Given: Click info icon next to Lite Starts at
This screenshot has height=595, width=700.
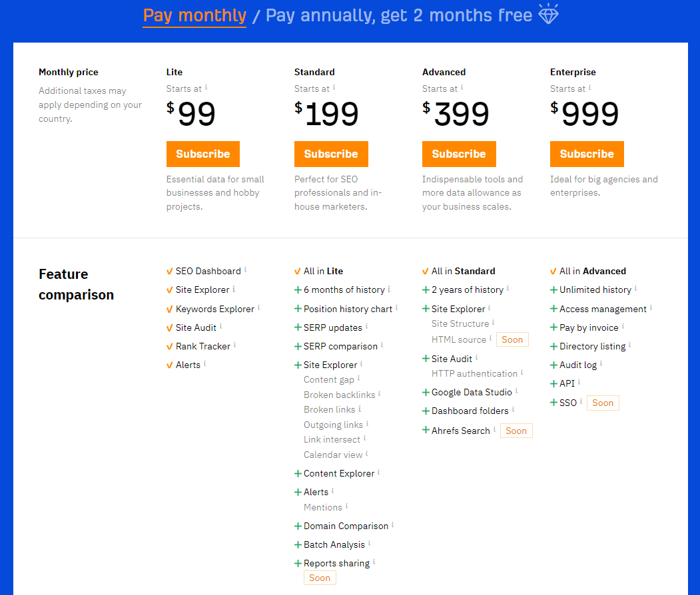Looking at the screenshot, I should 206,87.
